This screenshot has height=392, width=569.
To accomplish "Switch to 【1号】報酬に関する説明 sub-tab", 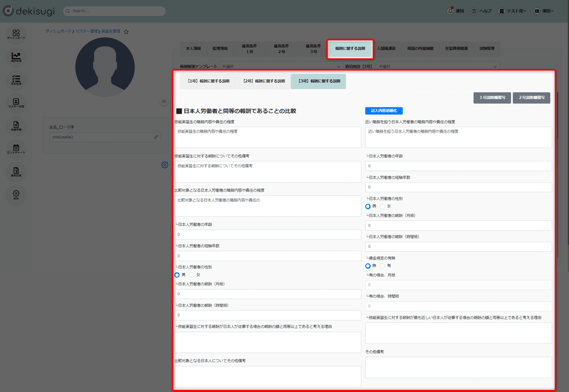I will point(208,81).
